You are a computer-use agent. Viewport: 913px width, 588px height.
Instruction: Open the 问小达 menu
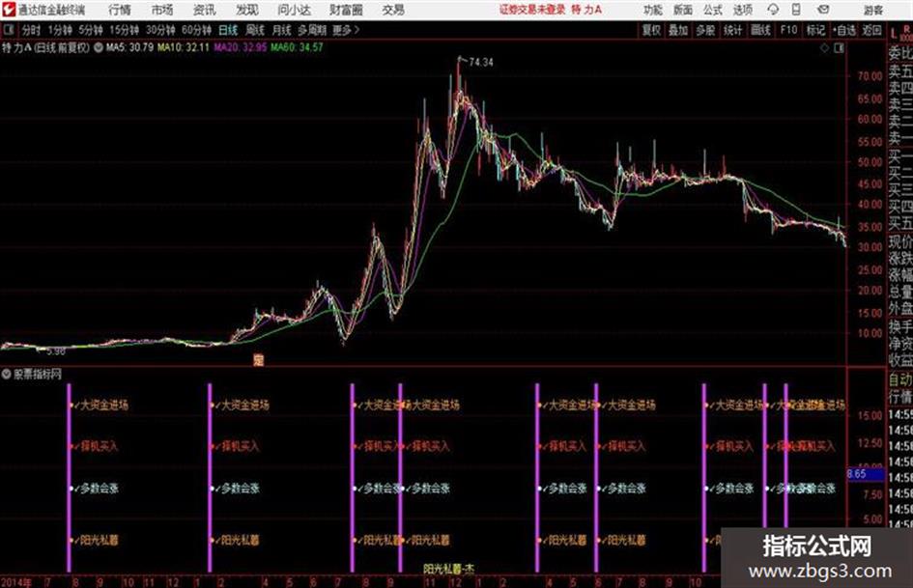(x=294, y=10)
